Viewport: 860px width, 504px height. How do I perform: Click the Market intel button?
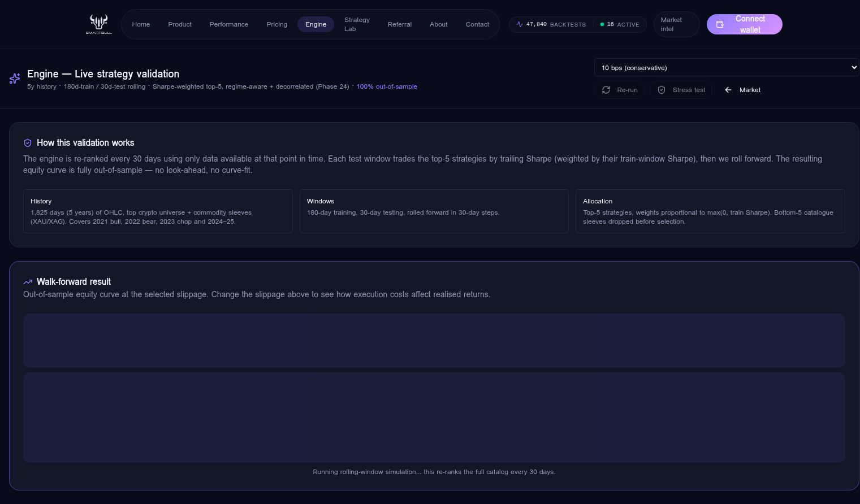click(677, 24)
